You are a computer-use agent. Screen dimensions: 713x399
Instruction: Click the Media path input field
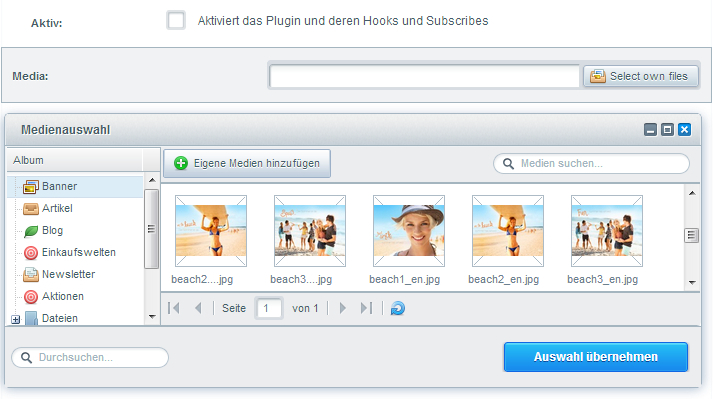point(424,76)
